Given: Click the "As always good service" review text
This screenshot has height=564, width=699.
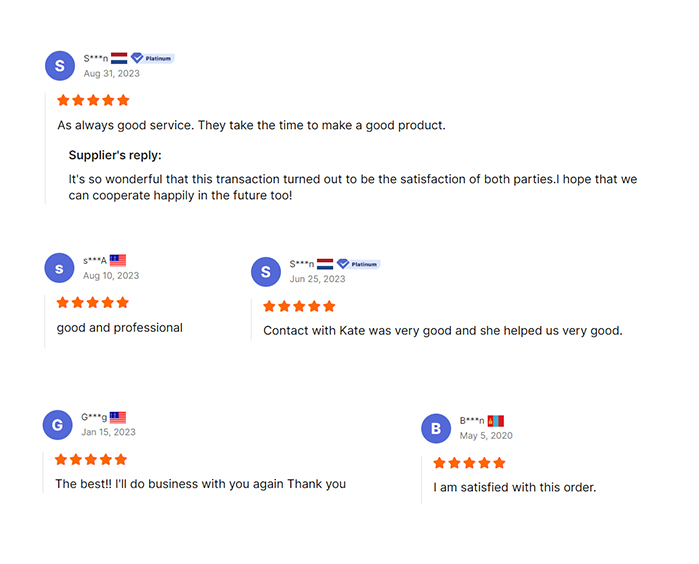Looking at the screenshot, I should 251,125.
